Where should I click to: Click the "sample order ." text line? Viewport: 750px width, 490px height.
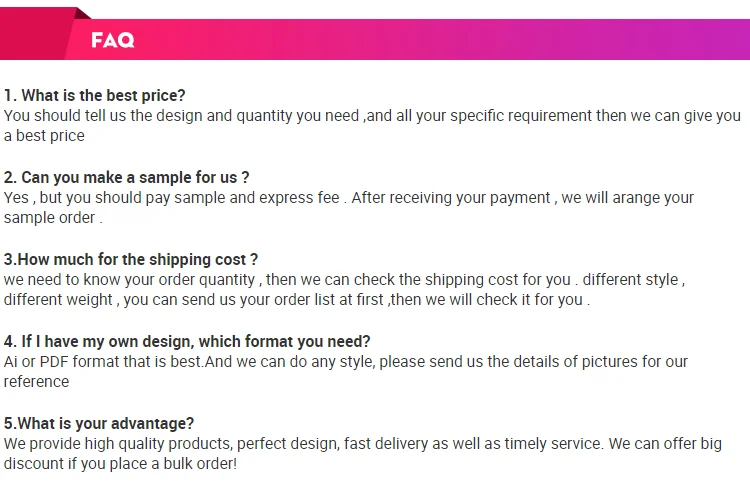tap(53, 218)
